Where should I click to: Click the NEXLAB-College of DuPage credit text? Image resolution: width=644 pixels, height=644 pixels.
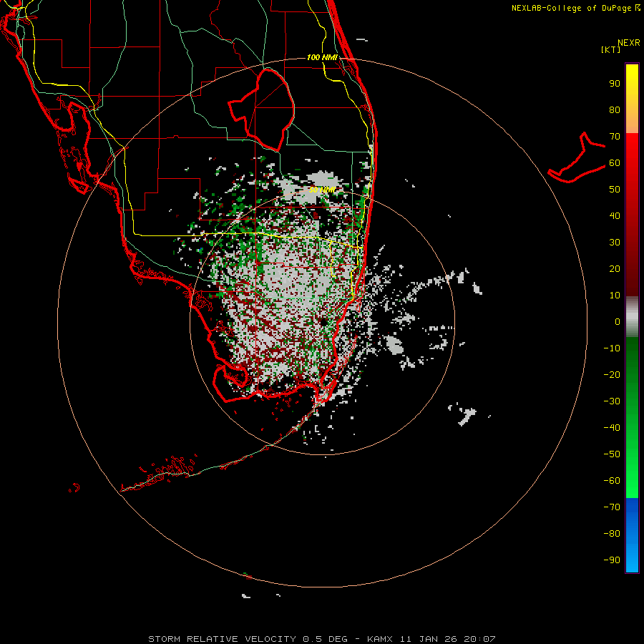tap(571, 8)
